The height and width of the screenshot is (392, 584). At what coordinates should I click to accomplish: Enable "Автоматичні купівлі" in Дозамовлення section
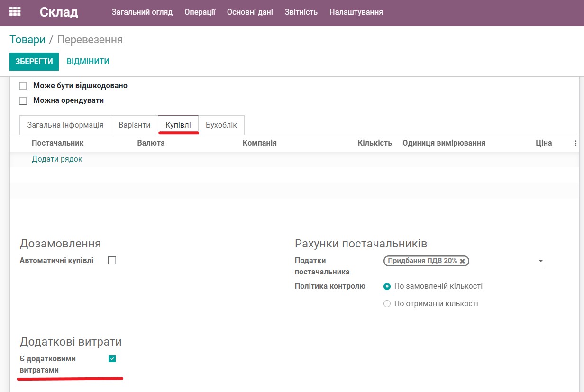click(112, 260)
